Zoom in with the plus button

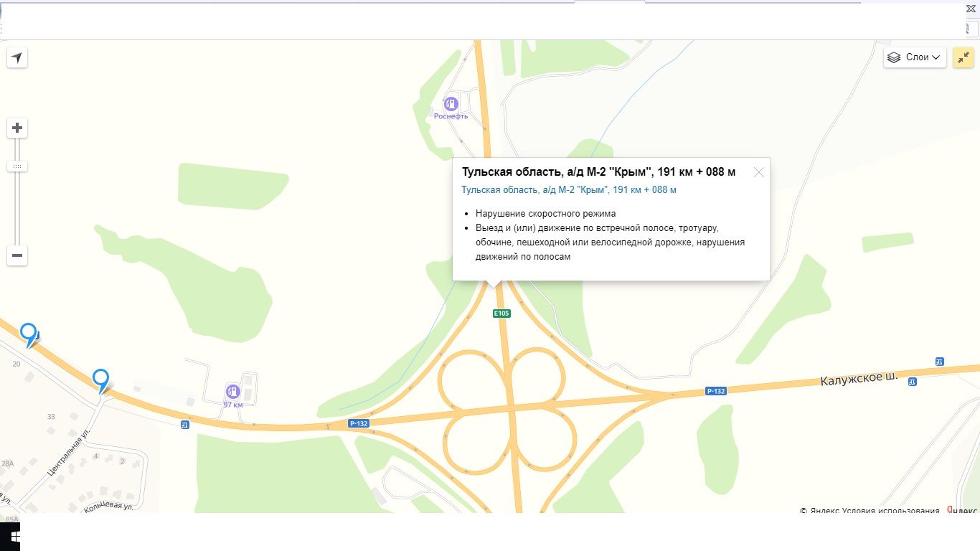[x=17, y=128]
